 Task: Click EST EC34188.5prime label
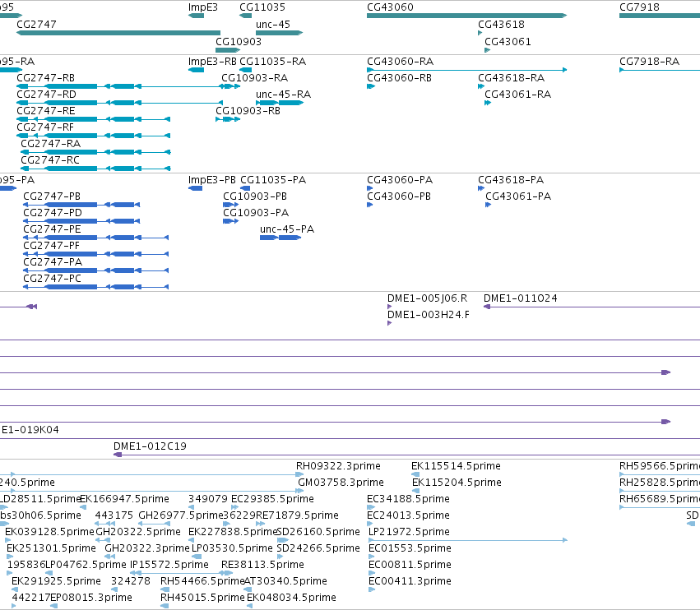408,499
